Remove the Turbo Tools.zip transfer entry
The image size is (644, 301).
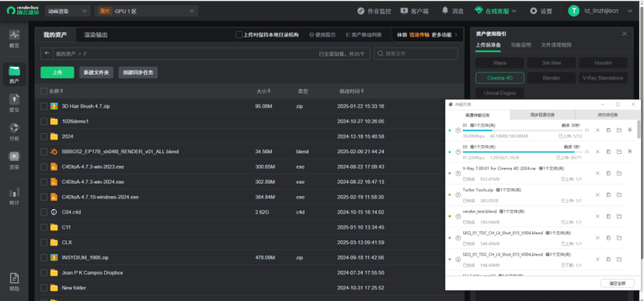pos(597,194)
